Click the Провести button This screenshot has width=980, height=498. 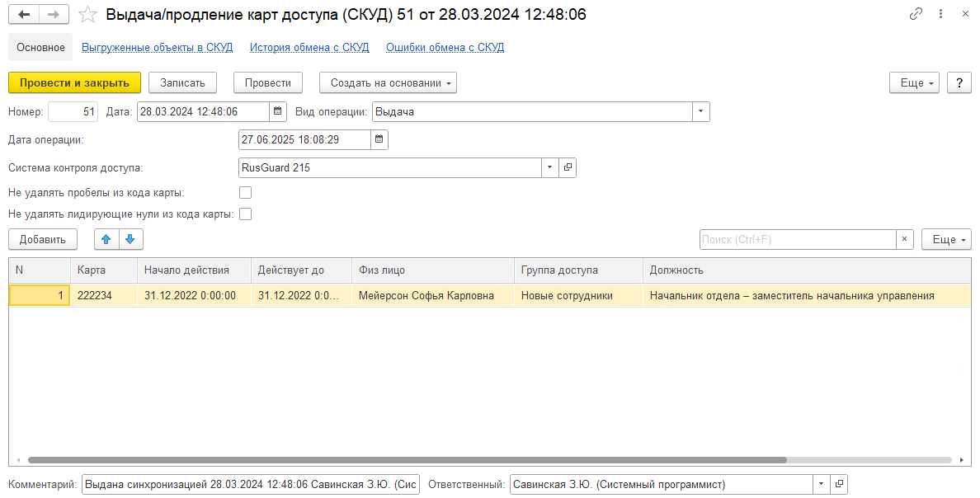[x=268, y=82]
